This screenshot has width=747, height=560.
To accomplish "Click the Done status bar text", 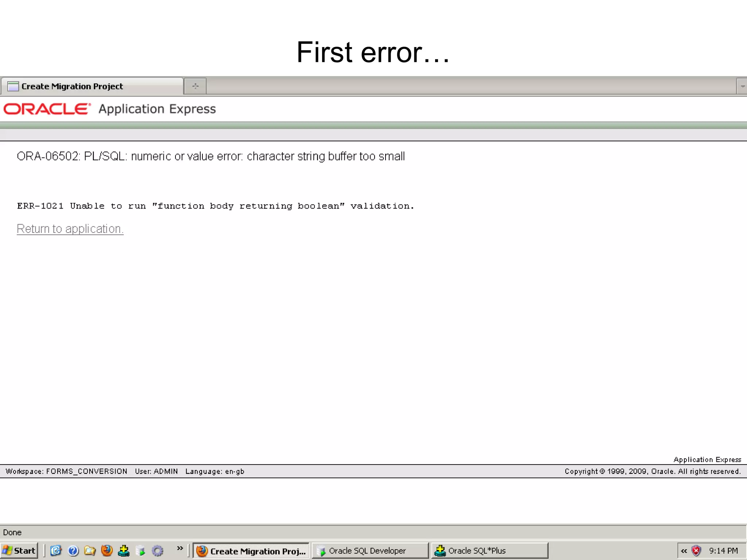I will pyautogui.click(x=12, y=532).
